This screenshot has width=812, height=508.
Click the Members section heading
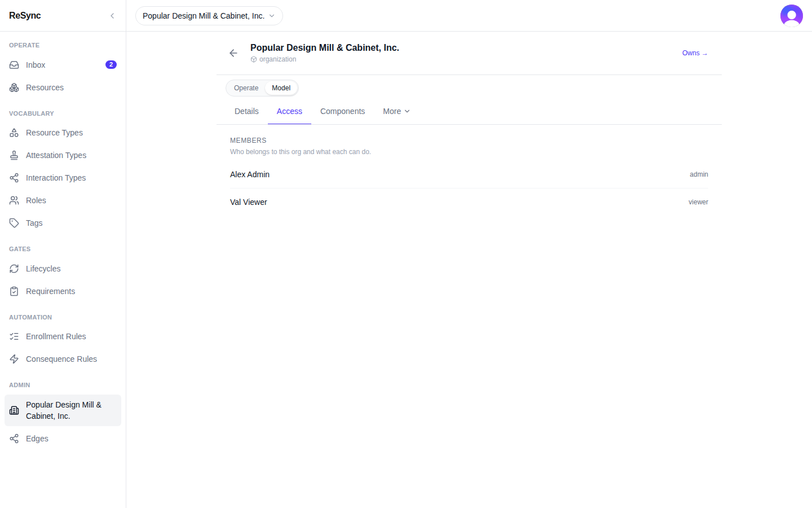(248, 141)
